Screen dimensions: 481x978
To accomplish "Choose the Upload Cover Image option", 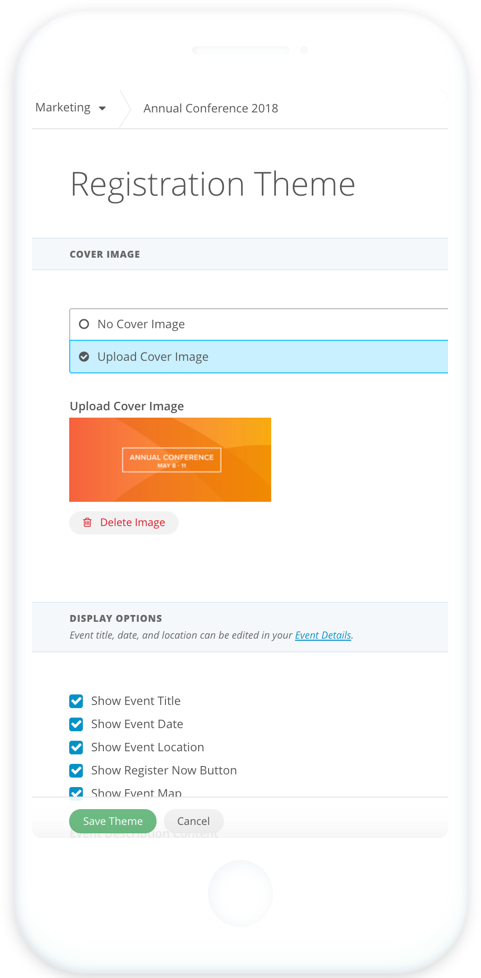I will point(259,357).
